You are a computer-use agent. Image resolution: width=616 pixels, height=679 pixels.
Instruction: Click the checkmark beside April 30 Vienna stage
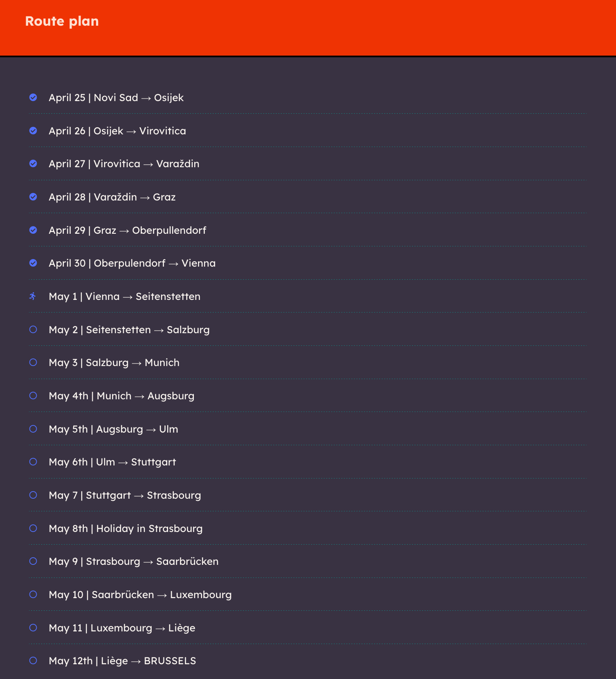pos(33,263)
